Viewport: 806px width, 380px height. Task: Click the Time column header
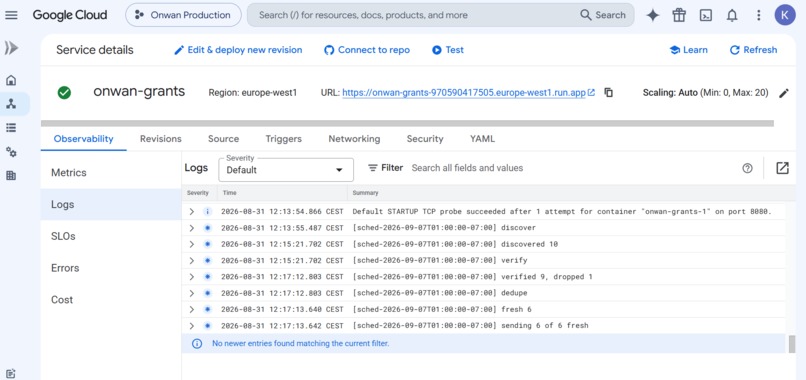[x=229, y=193]
